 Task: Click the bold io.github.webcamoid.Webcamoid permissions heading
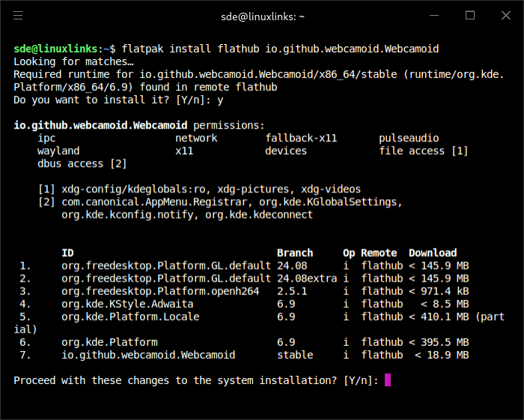point(100,125)
